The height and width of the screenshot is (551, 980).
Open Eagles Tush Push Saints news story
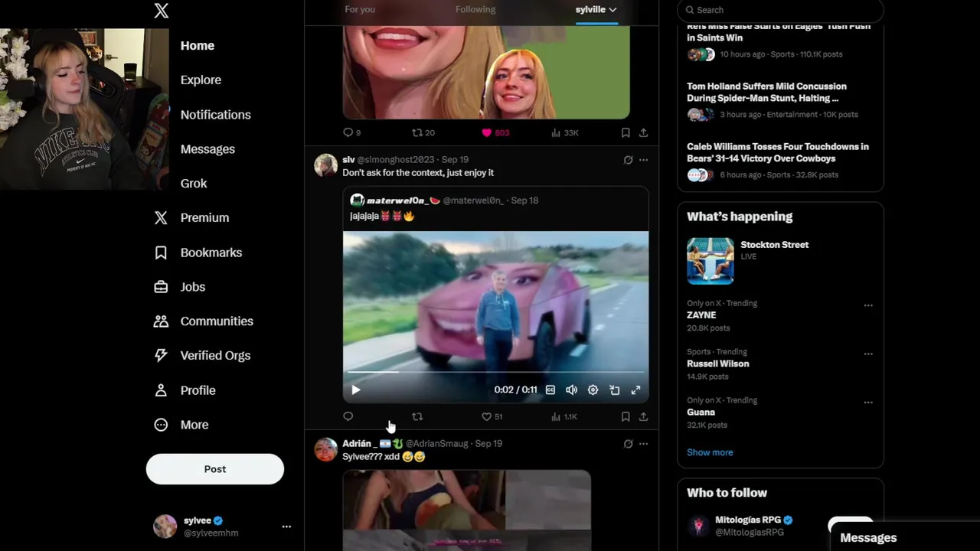click(x=780, y=42)
